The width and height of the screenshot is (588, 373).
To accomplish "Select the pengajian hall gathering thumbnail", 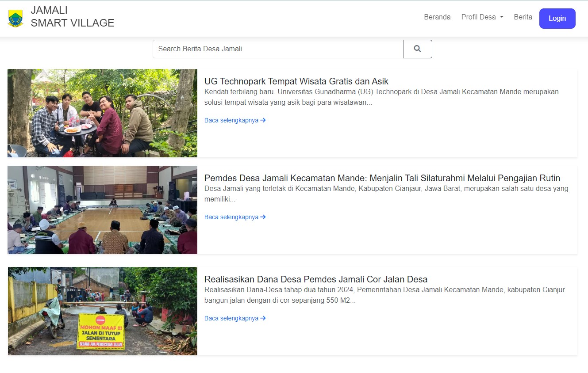I will pyautogui.click(x=102, y=210).
